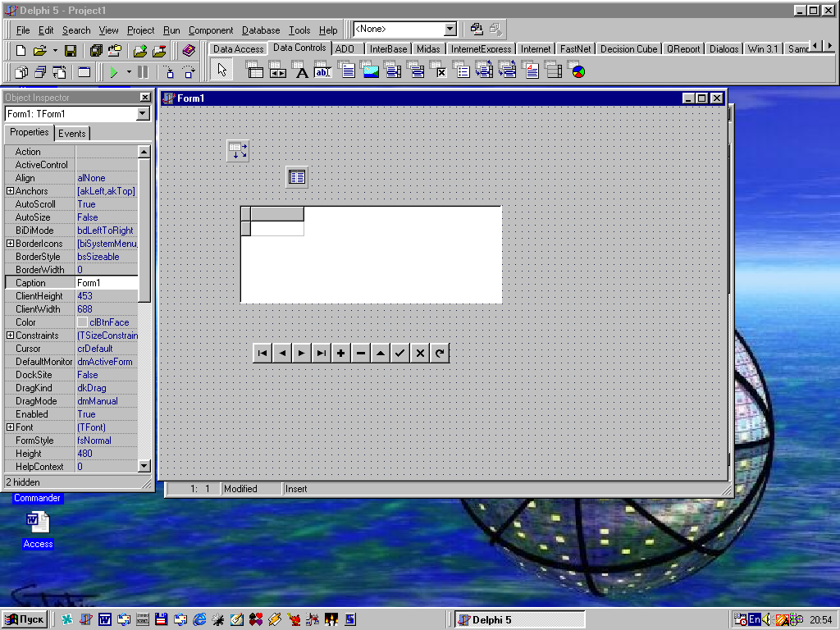This screenshot has height=630, width=840.
Task: Click Remove file from project icon
Action: [x=160, y=50]
